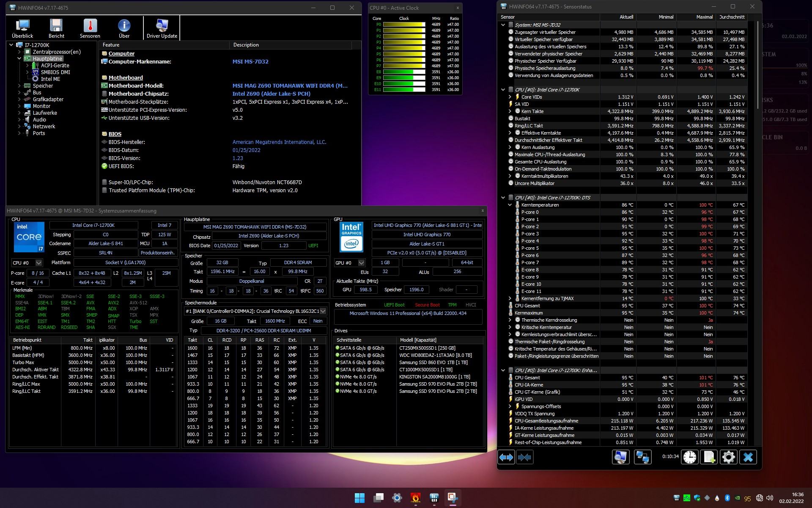
Task: Collapse System MSI MS-7D32 sensor group
Action: click(503, 25)
